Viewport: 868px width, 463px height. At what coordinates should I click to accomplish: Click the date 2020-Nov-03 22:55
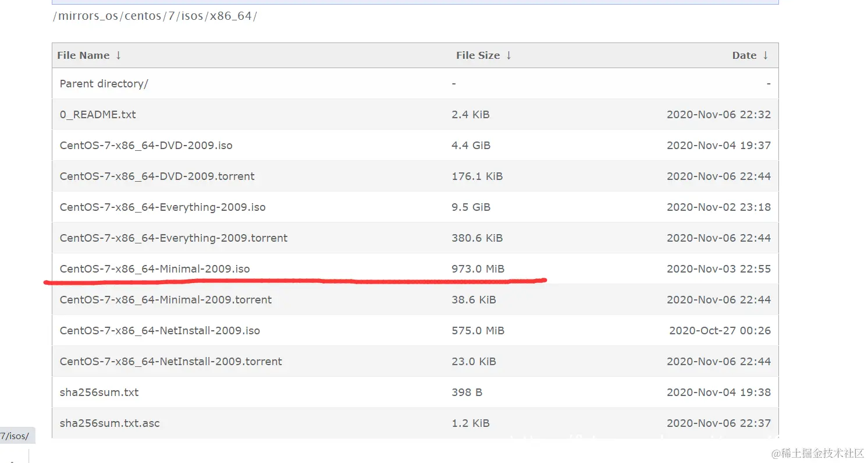pyautogui.click(x=718, y=269)
